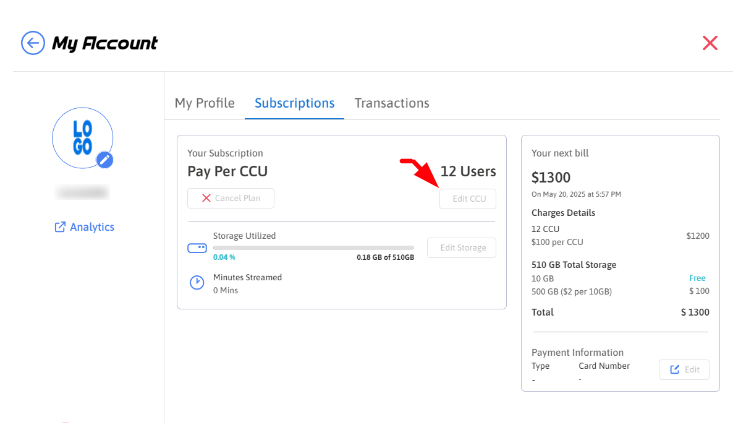This screenshot has height=423, width=744.
Task: Click the pencil icon on logo
Action: pyautogui.click(x=104, y=160)
